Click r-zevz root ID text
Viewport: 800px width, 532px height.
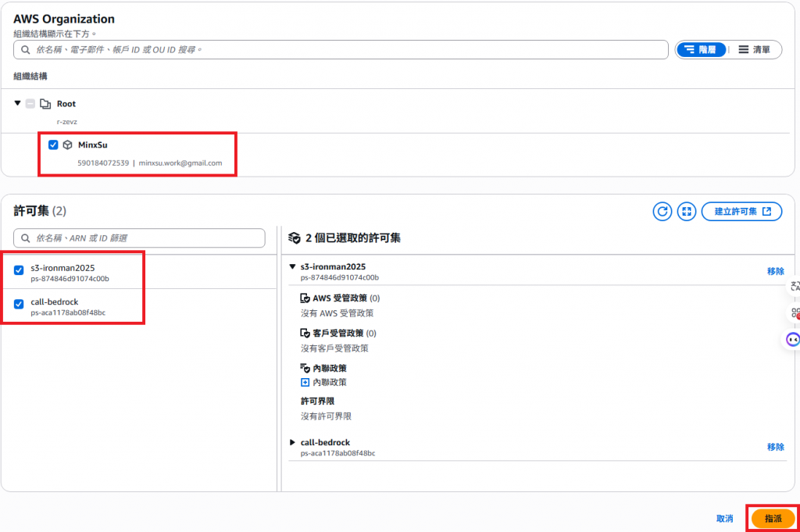pyautogui.click(x=67, y=122)
